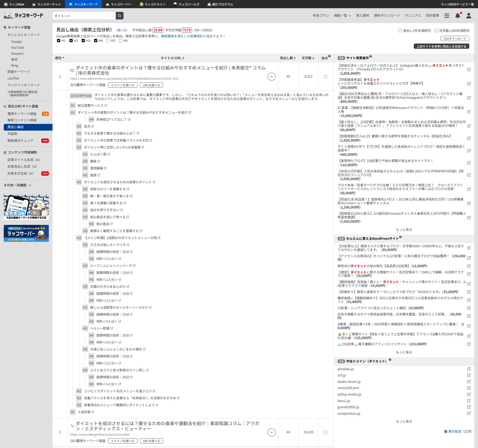
Task: Open external link icon next to たんぱく質 heading
Action: (x=109, y=154)
